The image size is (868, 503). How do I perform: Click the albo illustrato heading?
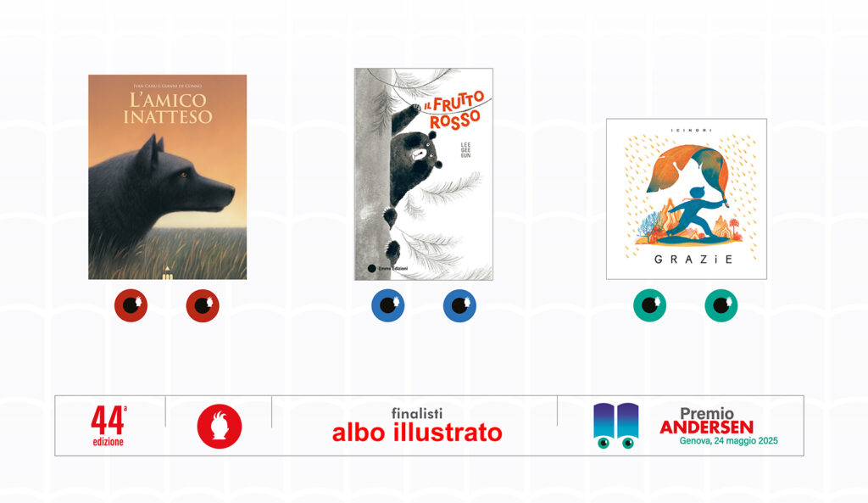[417, 432]
